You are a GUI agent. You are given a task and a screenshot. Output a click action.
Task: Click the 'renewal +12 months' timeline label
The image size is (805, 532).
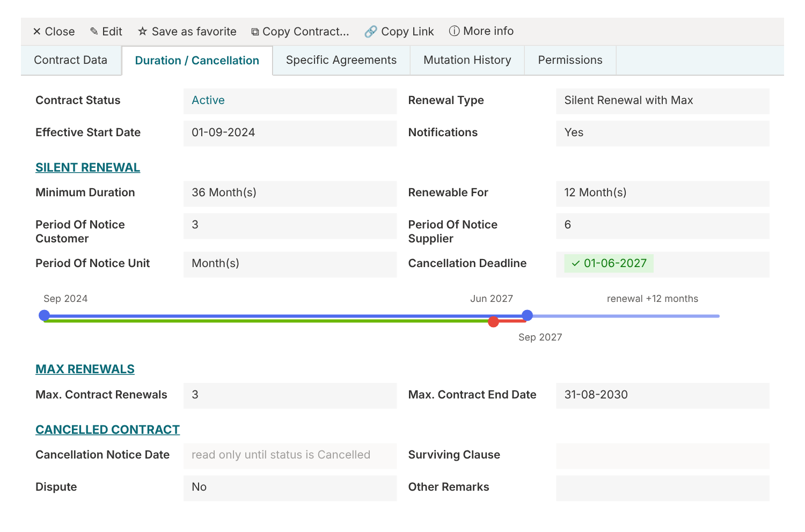click(652, 299)
